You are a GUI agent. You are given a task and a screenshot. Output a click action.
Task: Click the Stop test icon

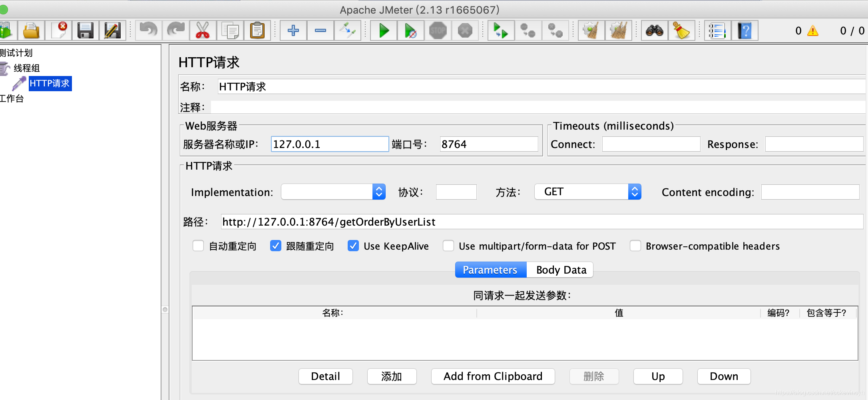[x=438, y=30]
